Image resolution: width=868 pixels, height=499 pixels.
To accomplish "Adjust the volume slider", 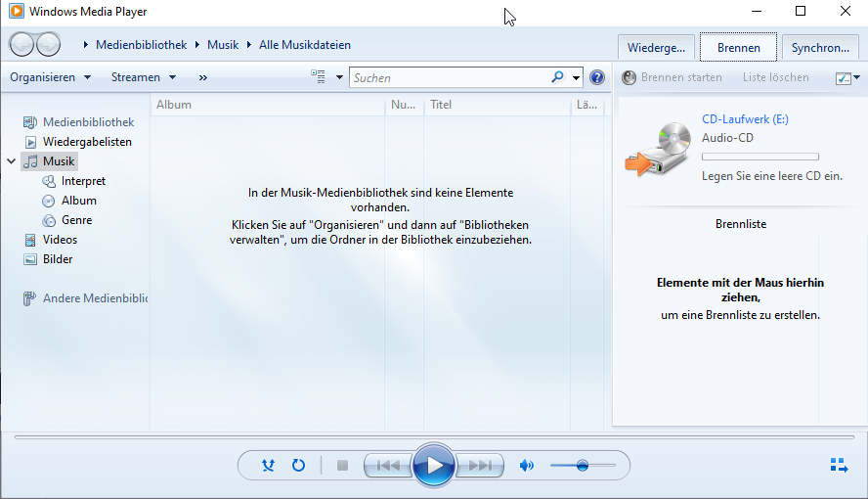I will pos(583,465).
